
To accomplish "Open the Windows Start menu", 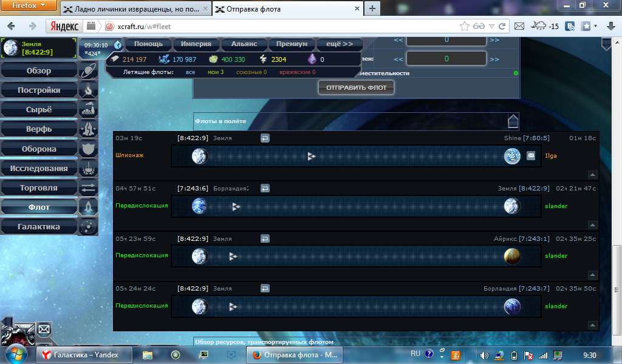I will point(15,354).
